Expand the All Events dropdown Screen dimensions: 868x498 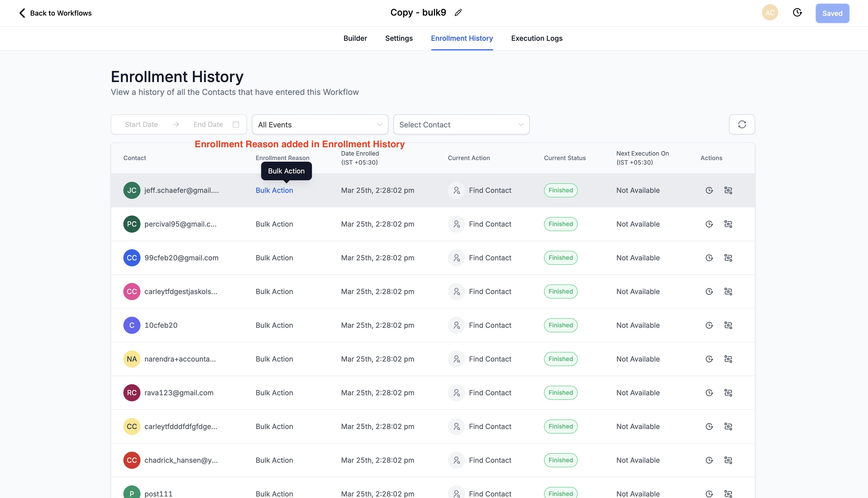tap(320, 124)
